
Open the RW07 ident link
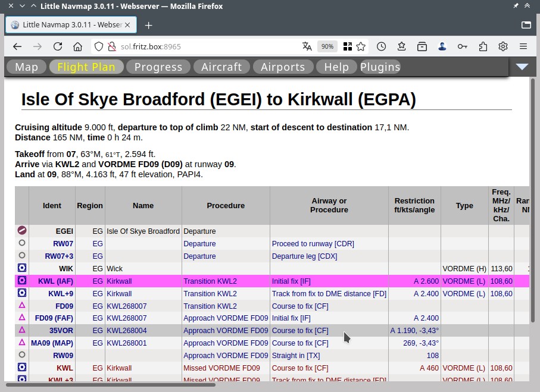tap(63, 244)
